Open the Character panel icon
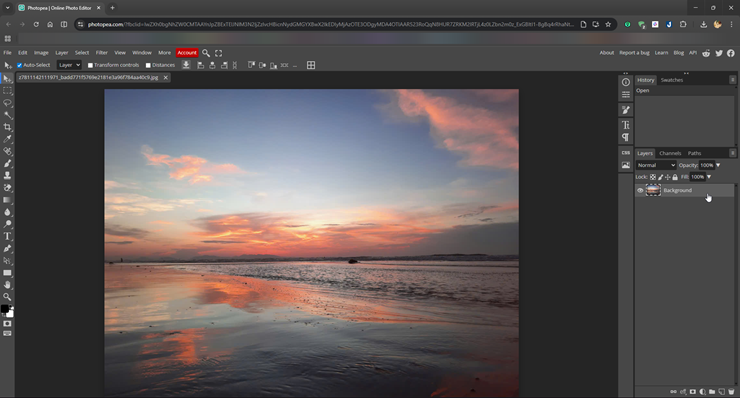Image resolution: width=740 pixels, height=398 pixels. [x=626, y=125]
